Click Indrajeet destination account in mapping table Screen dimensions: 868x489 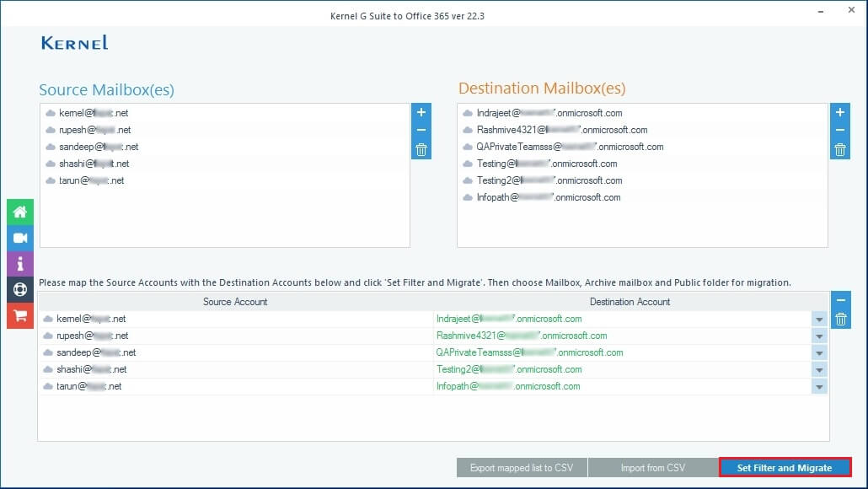click(509, 319)
